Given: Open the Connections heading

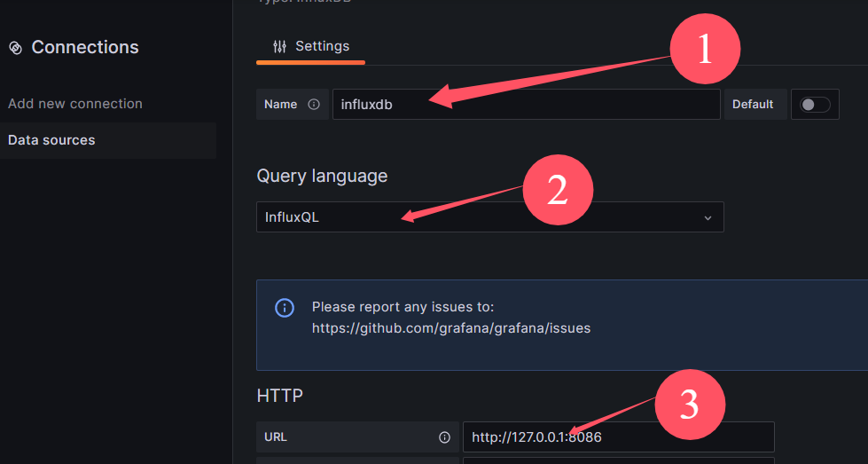Looking at the screenshot, I should click(85, 48).
